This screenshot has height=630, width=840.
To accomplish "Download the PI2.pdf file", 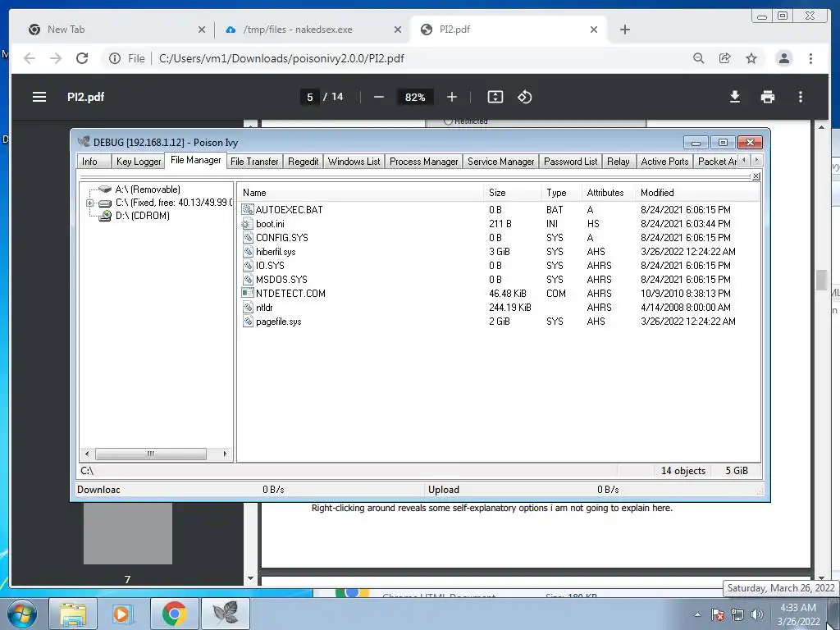I will click(x=735, y=97).
